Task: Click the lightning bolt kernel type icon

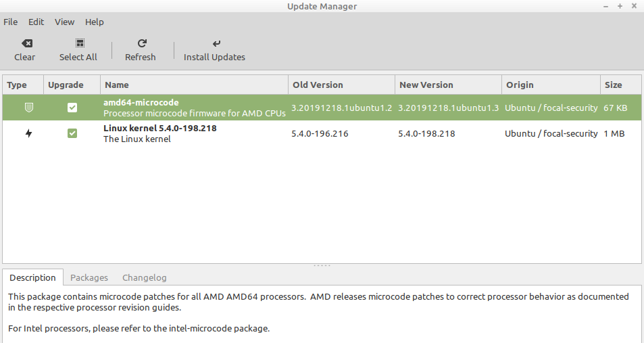Action: [28, 133]
